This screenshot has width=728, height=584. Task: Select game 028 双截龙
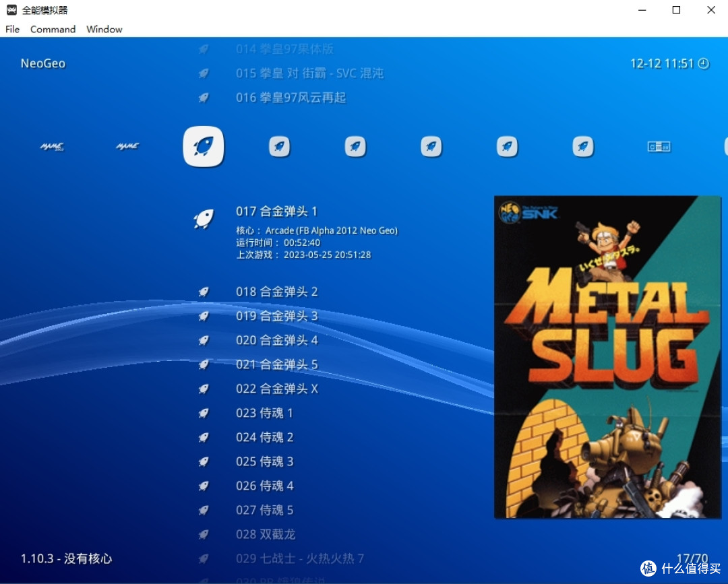point(266,534)
